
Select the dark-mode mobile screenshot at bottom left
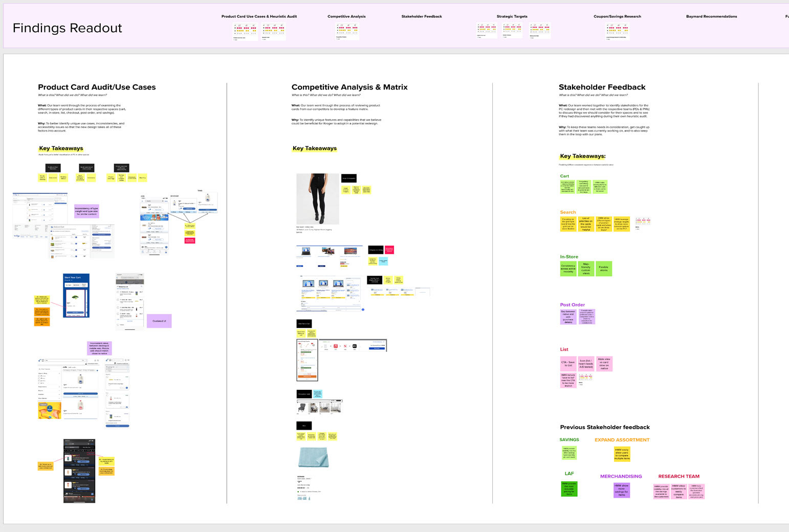[x=79, y=471]
